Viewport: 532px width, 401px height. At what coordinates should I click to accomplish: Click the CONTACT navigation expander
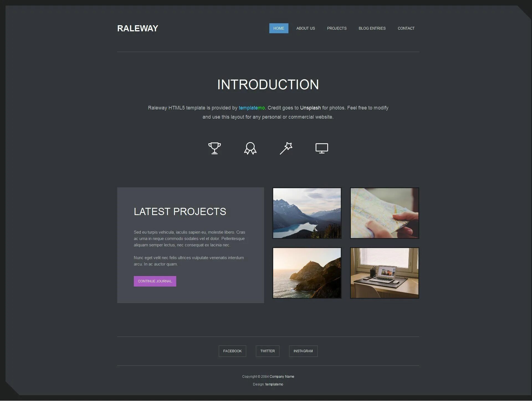(x=406, y=28)
